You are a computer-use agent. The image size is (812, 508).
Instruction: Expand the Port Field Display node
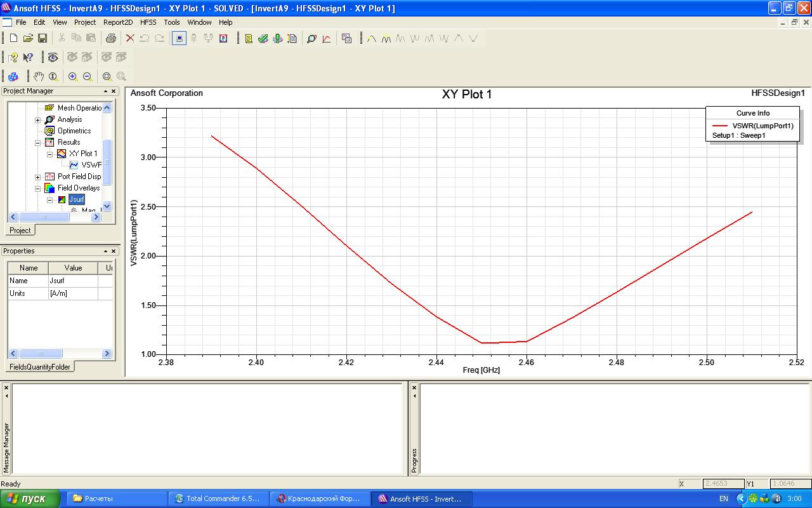[37, 177]
